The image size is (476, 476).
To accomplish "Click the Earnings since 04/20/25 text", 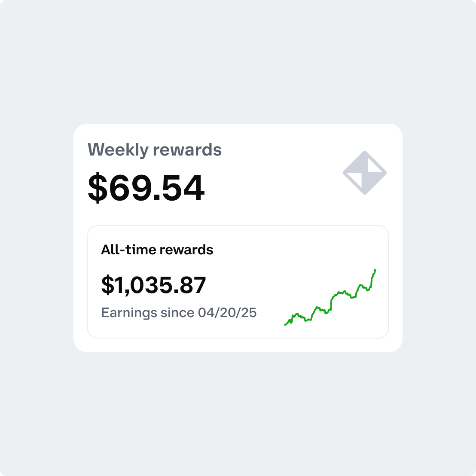I will (179, 312).
